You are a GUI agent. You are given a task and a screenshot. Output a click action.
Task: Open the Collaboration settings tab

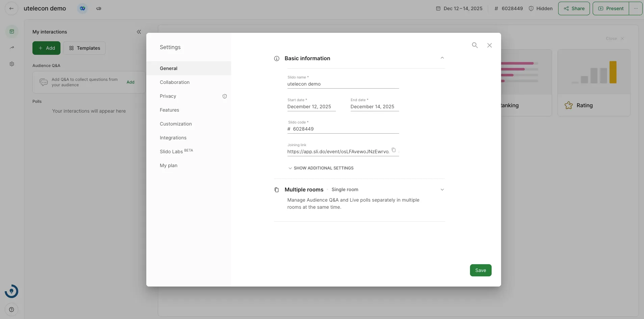point(175,82)
